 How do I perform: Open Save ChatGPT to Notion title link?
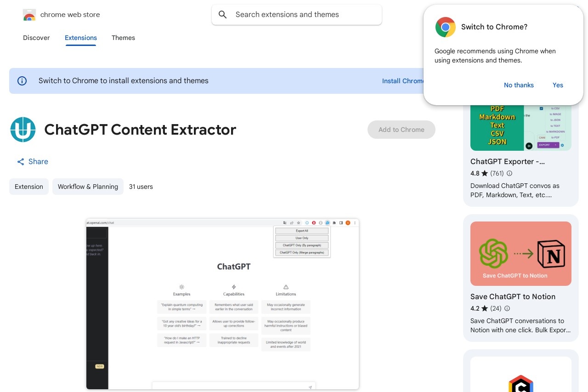click(x=513, y=296)
